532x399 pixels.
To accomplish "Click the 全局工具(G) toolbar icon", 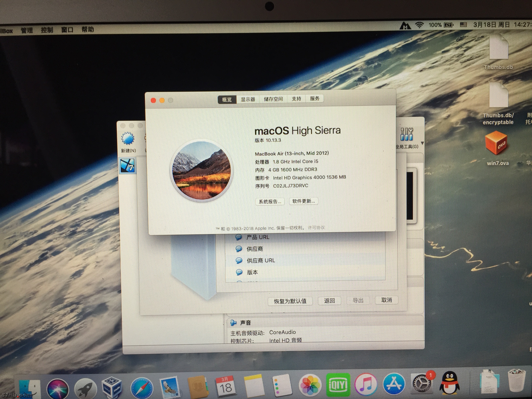I will [407, 138].
